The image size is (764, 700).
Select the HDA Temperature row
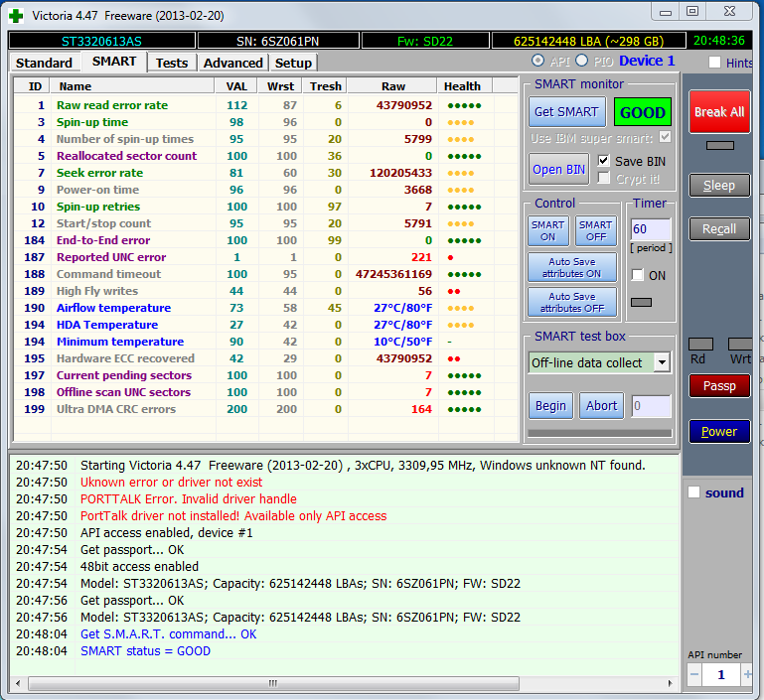(265, 325)
